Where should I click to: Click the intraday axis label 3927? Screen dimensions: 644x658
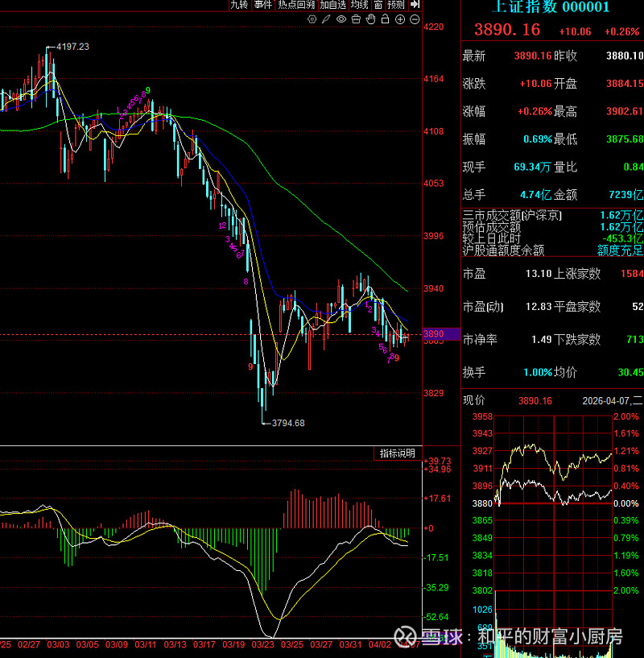(x=482, y=451)
